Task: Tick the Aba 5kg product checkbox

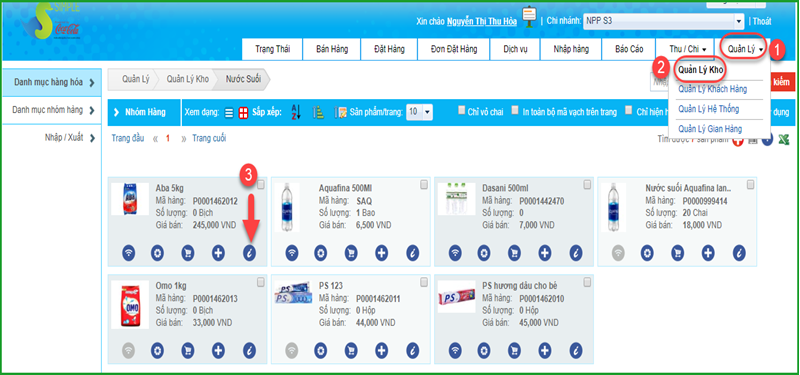Action: (261, 185)
